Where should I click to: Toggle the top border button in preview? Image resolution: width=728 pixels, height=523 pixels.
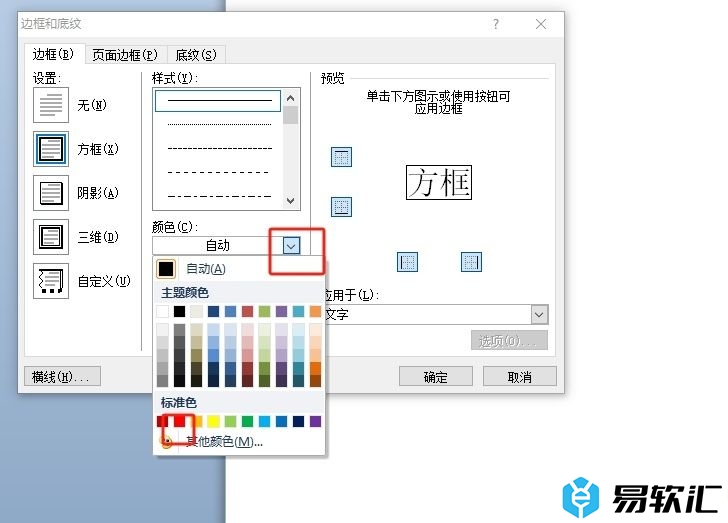pos(341,157)
